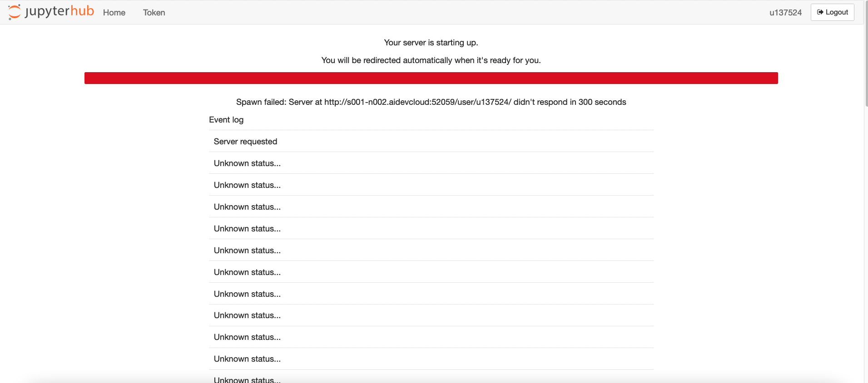The image size is (868, 383).
Task: Click the username u137524 in the navbar
Action: pyautogui.click(x=785, y=13)
